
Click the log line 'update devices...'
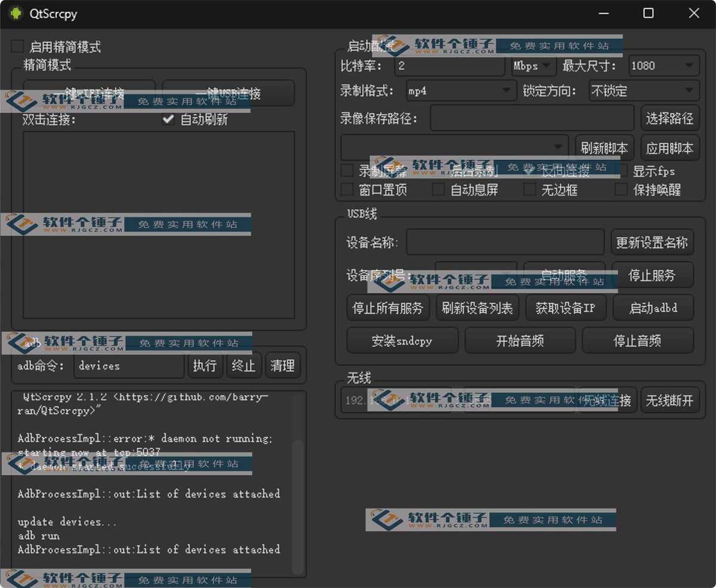click(67, 522)
